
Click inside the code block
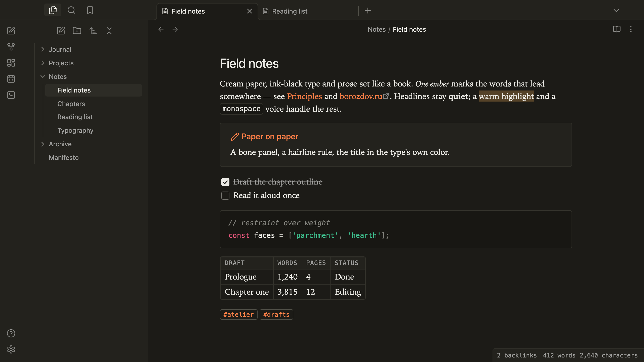pos(396,229)
